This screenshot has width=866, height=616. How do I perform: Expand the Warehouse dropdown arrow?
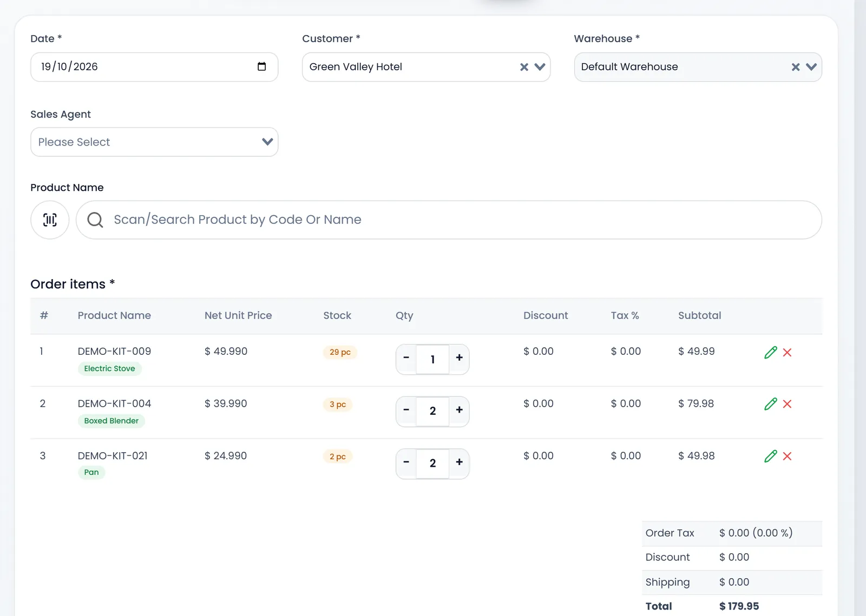click(x=811, y=67)
